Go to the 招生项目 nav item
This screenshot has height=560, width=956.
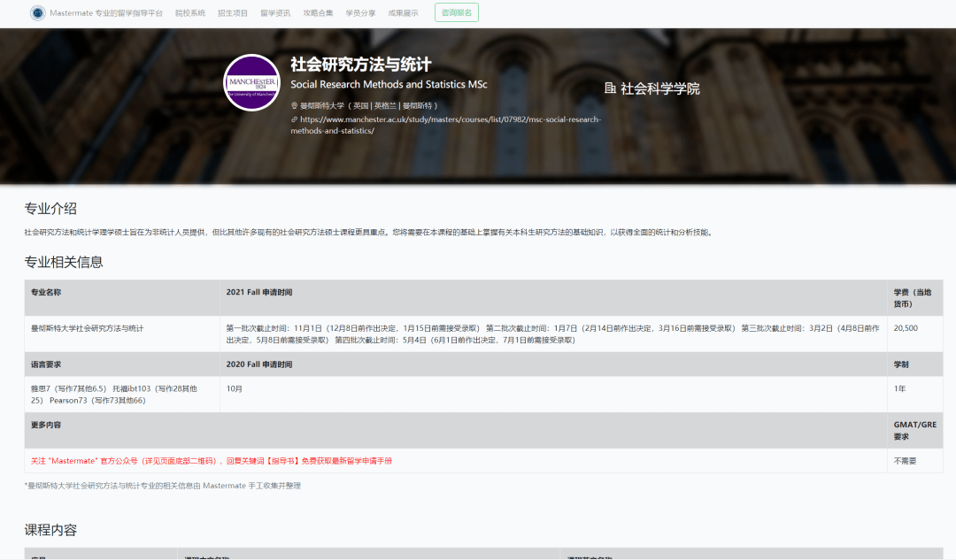(233, 12)
